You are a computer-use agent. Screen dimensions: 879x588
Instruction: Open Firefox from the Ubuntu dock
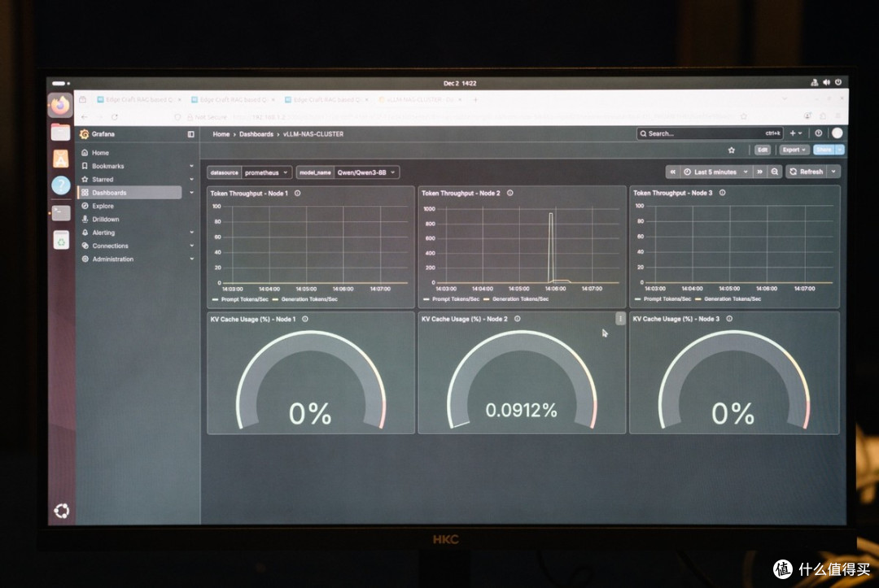[60, 105]
